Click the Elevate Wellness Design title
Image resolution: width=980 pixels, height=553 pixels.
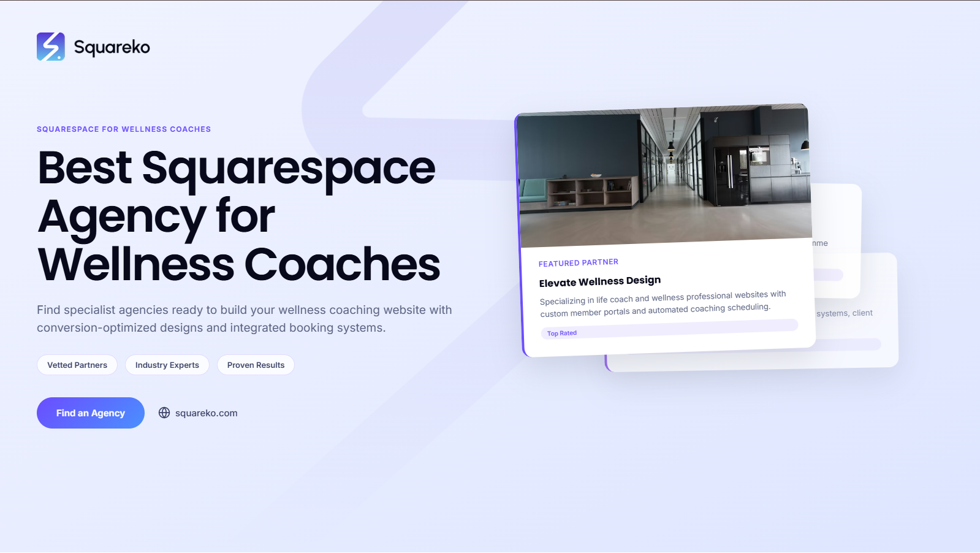click(600, 281)
